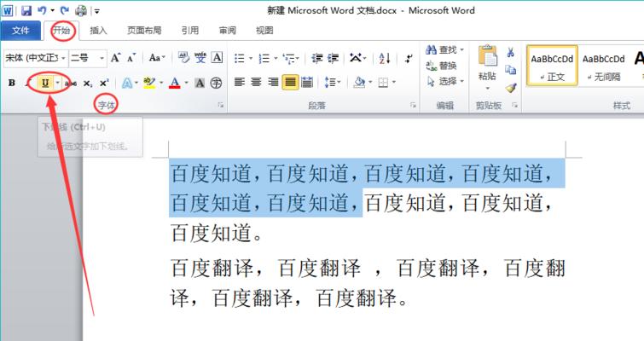Screen dimensions: 644x341
Task: Open the phonetic guide (wén) tool
Action: coord(200,57)
